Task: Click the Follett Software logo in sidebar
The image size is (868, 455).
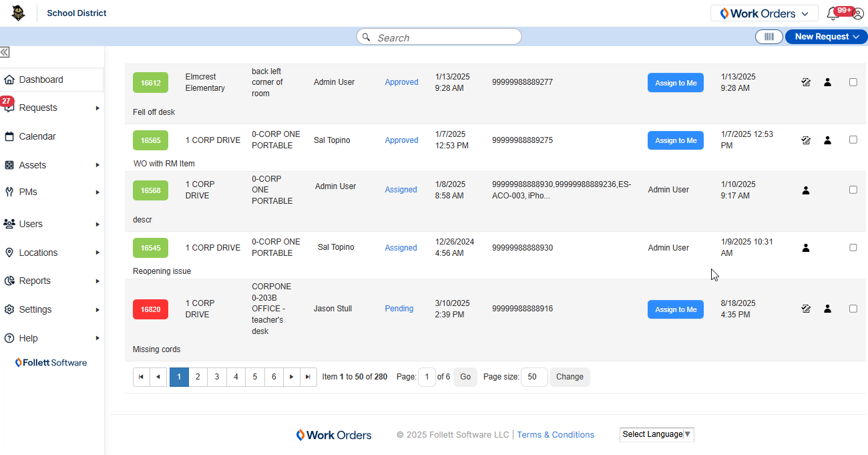Action: (x=51, y=362)
